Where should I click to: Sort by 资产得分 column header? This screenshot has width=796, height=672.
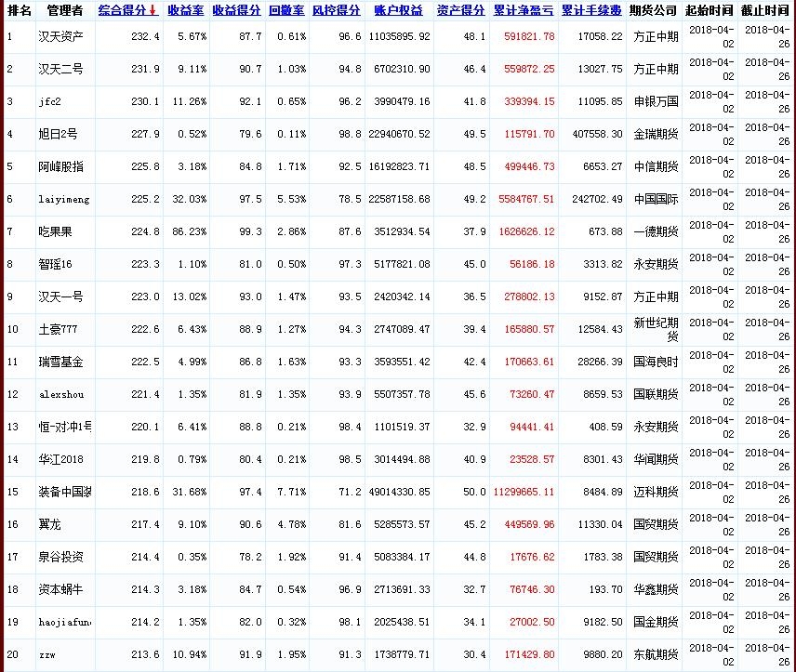[461, 10]
